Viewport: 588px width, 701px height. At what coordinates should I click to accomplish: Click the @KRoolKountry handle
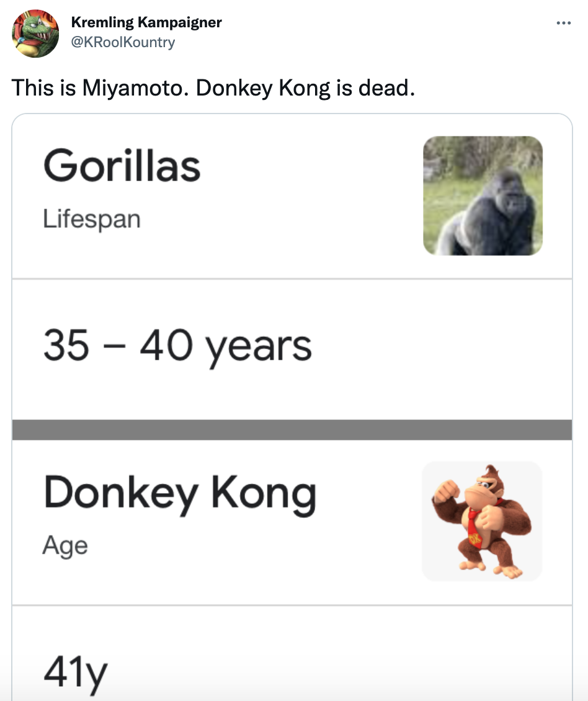click(x=122, y=42)
